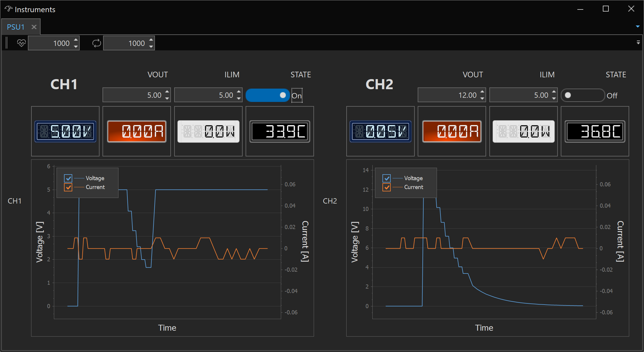Increase heartbeat interval value spinner up

(76, 40)
